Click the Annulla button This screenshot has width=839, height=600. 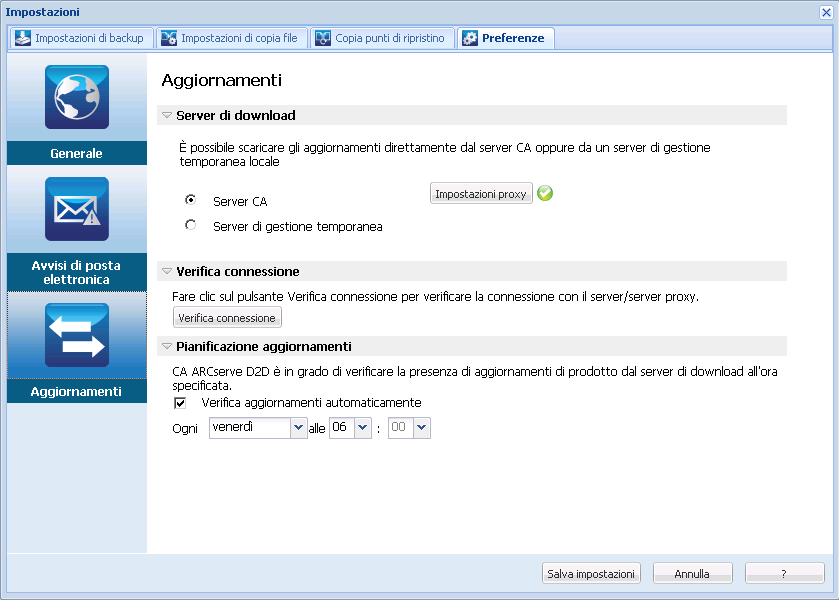point(692,574)
